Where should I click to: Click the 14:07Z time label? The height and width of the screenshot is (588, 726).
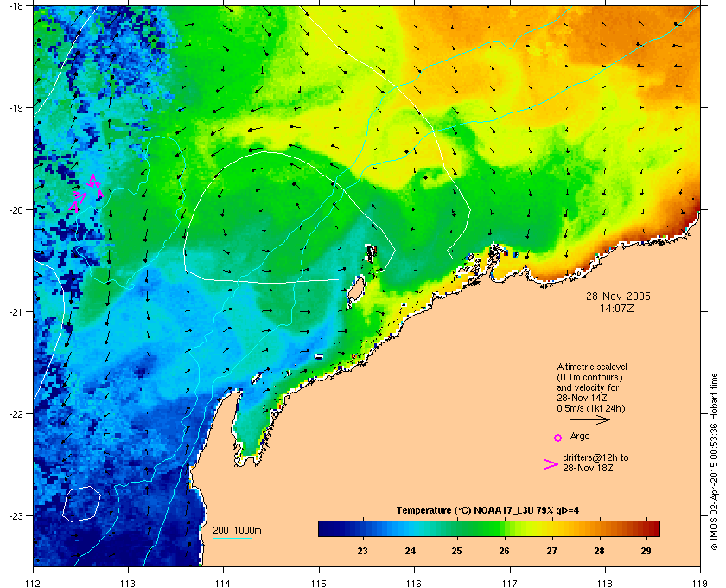tap(616, 308)
